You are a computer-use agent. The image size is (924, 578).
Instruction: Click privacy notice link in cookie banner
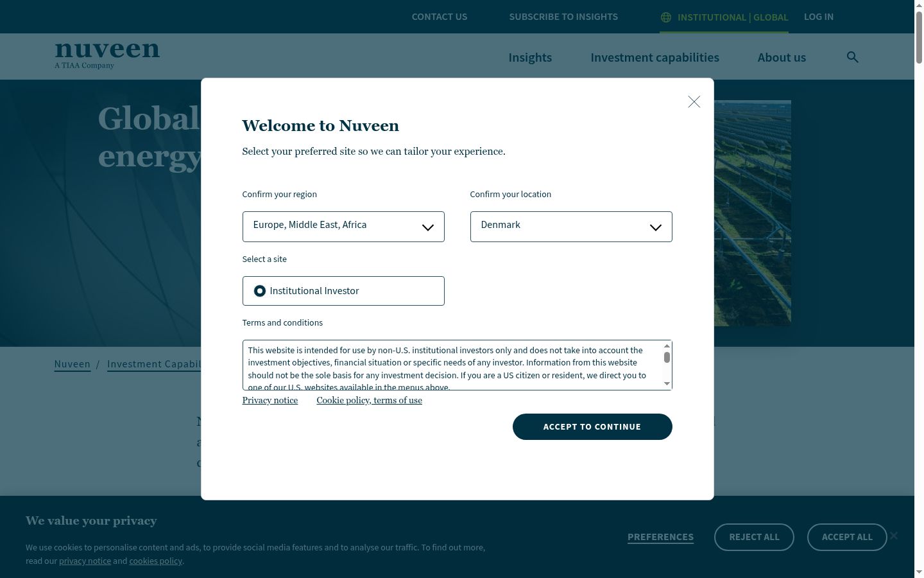[85, 561]
